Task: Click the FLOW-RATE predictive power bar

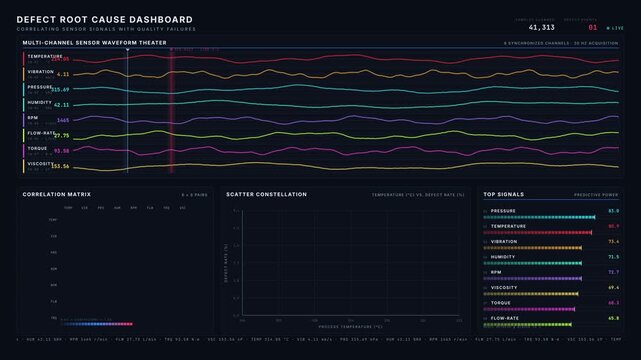Action: [528, 325]
